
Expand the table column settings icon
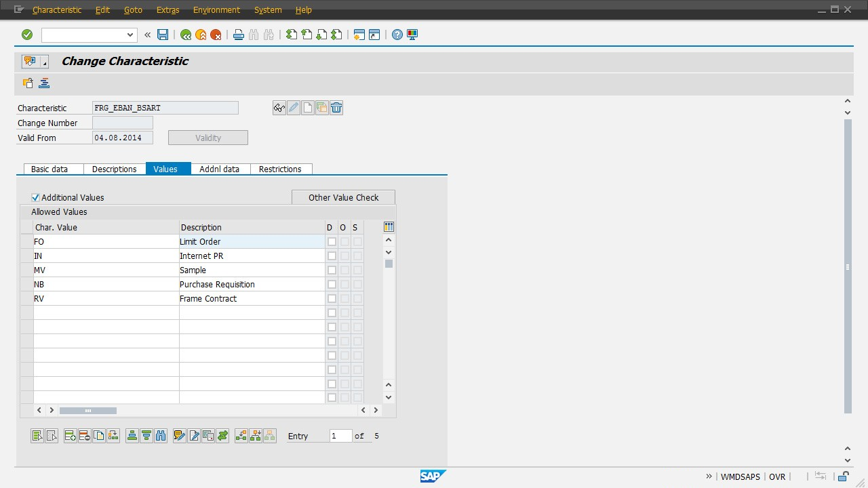click(389, 227)
